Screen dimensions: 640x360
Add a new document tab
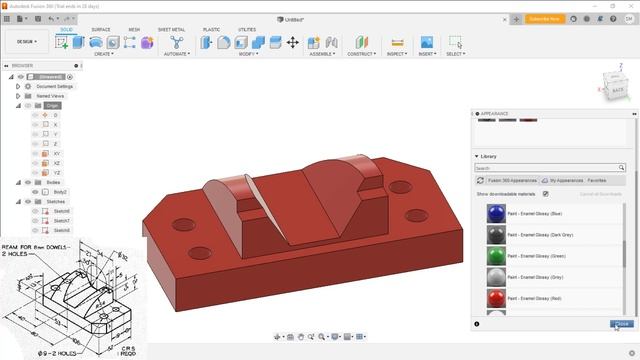point(516,19)
